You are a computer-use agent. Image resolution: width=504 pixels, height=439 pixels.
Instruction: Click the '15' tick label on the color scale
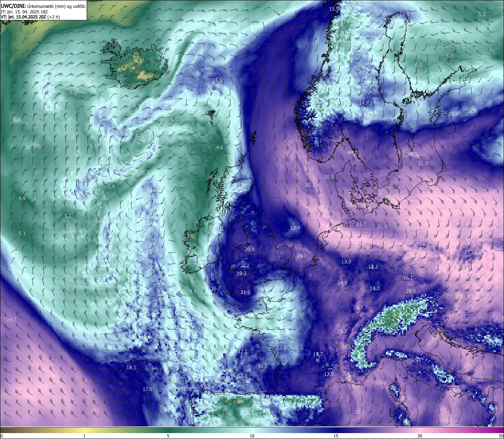tap(336, 436)
